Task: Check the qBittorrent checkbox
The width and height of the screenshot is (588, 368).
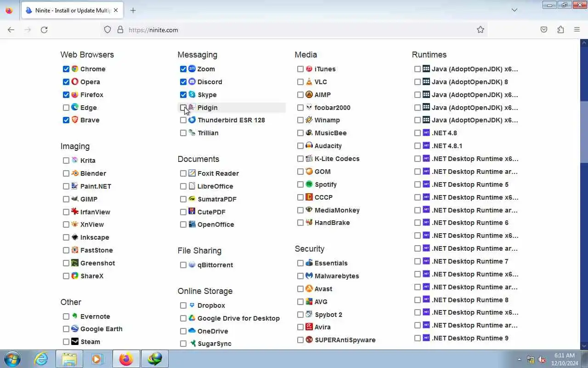Action: [x=183, y=265]
